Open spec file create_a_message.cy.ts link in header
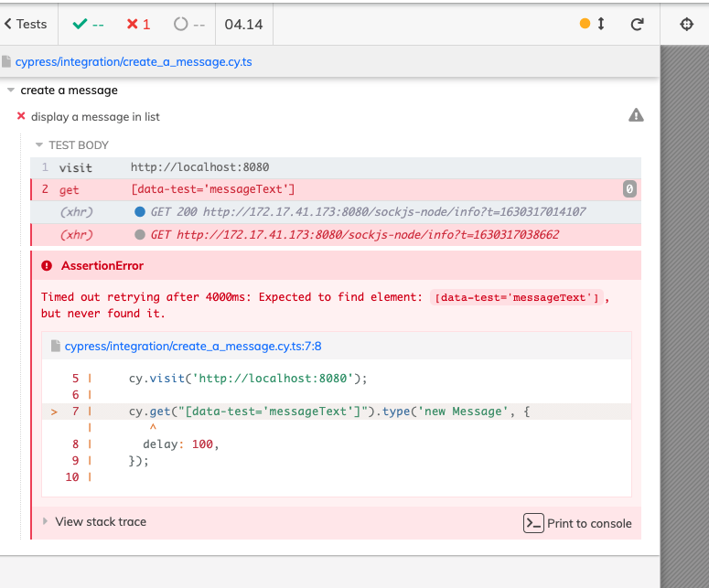The width and height of the screenshot is (709, 588). (x=134, y=62)
